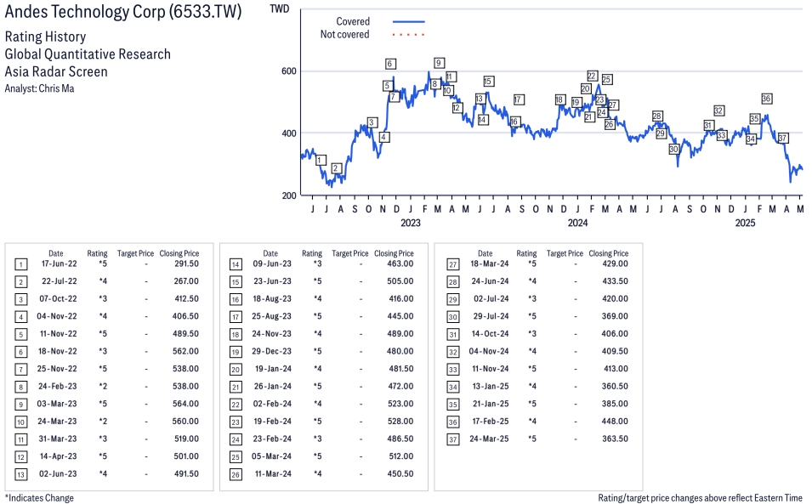Select the date 18-Nov-22 in the table
This screenshot has width=812, height=504.
(x=58, y=351)
